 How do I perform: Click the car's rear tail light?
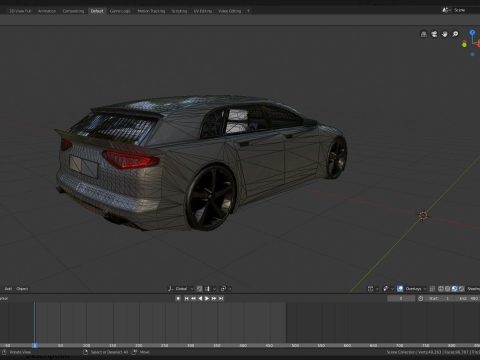[130, 159]
